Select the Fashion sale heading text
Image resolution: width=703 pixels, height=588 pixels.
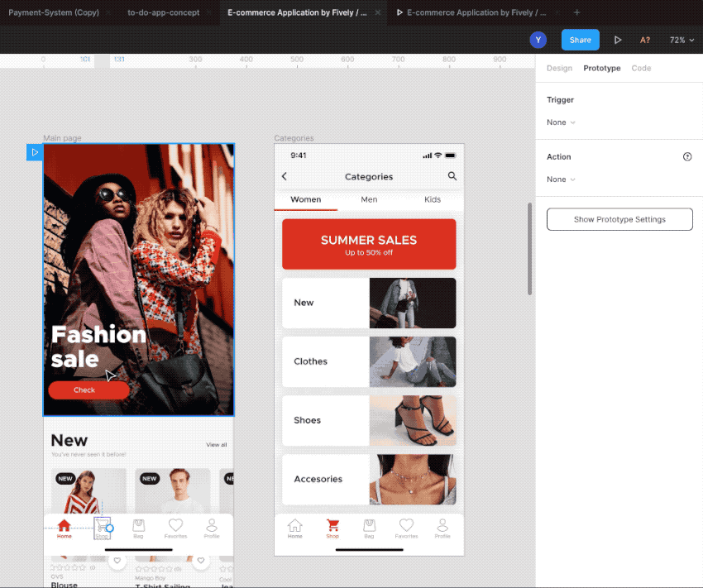click(x=98, y=347)
